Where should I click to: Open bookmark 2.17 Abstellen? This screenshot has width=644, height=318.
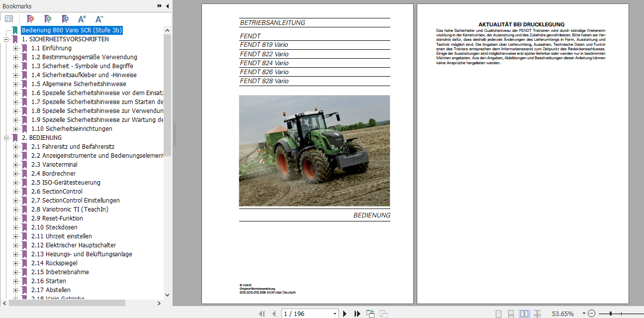click(x=51, y=290)
